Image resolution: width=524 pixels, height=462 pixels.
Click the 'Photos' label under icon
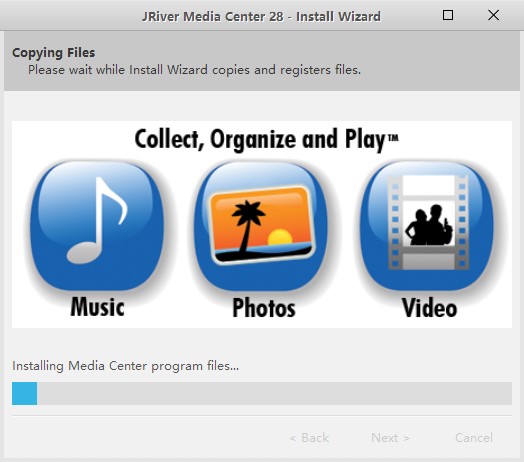click(264, 308)
